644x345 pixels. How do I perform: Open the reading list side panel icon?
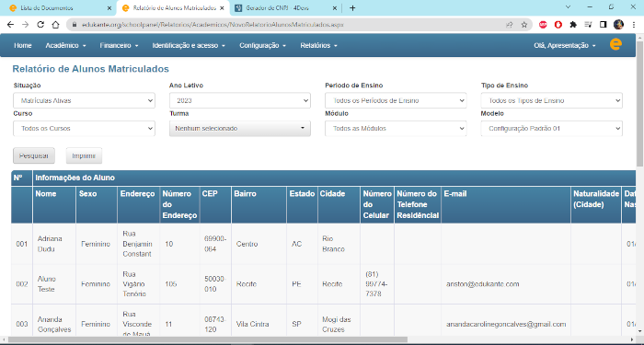point(603,25)
